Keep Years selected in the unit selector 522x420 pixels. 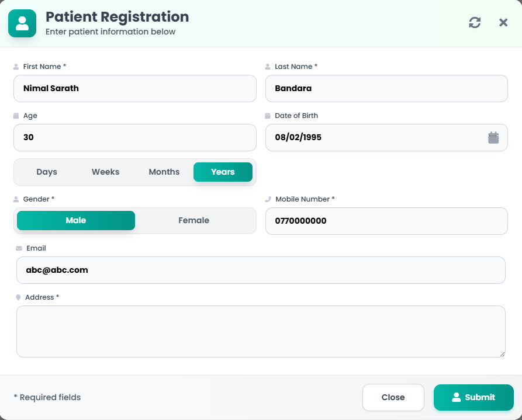click(223, 172)
